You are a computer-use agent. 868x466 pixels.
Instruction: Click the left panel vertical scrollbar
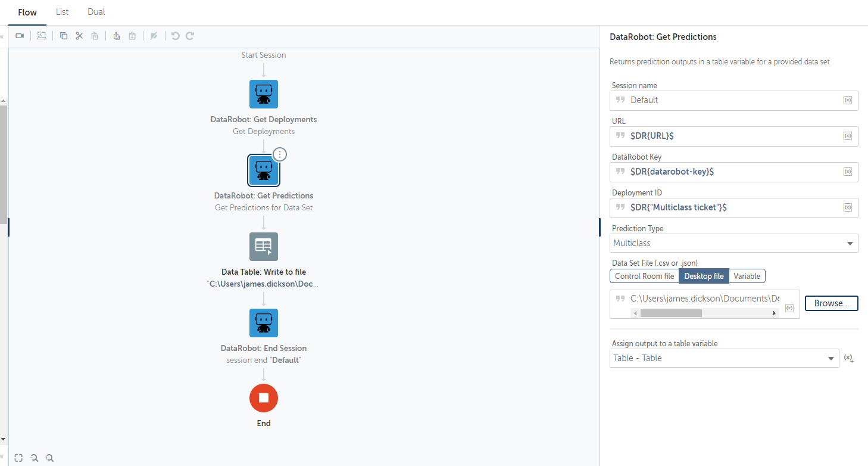pyautogui.click(x=3, y=164)
